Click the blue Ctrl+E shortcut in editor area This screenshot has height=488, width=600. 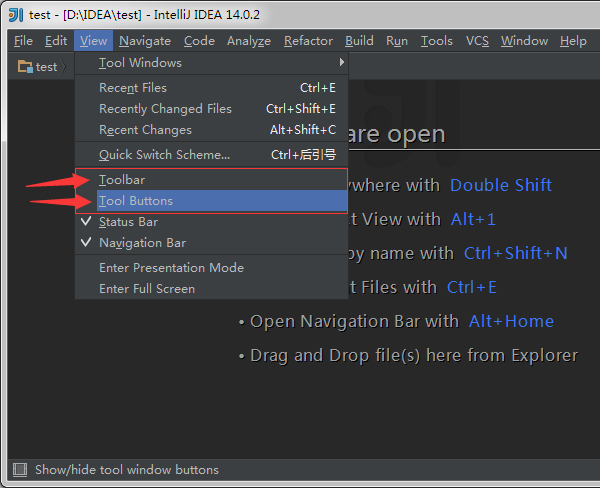coord(472,287)
